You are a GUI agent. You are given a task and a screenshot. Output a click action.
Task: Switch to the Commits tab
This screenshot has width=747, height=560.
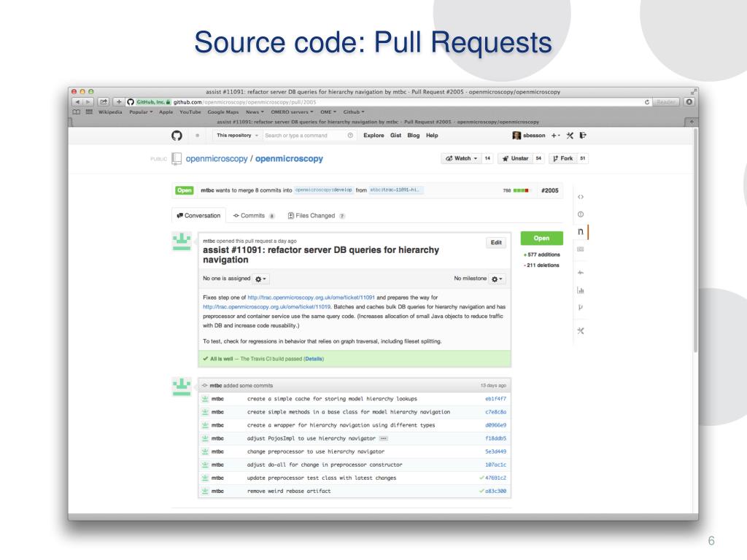click(x=253, y=216)
